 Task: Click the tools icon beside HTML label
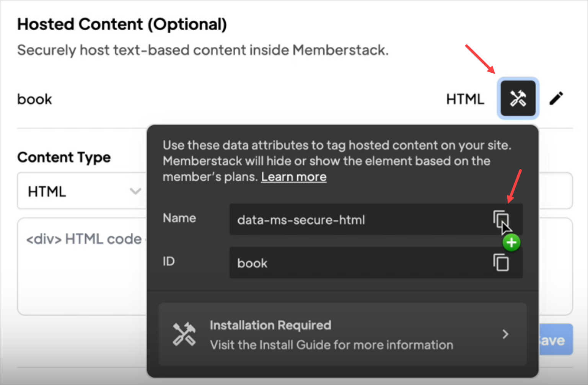tap(518, 98)
